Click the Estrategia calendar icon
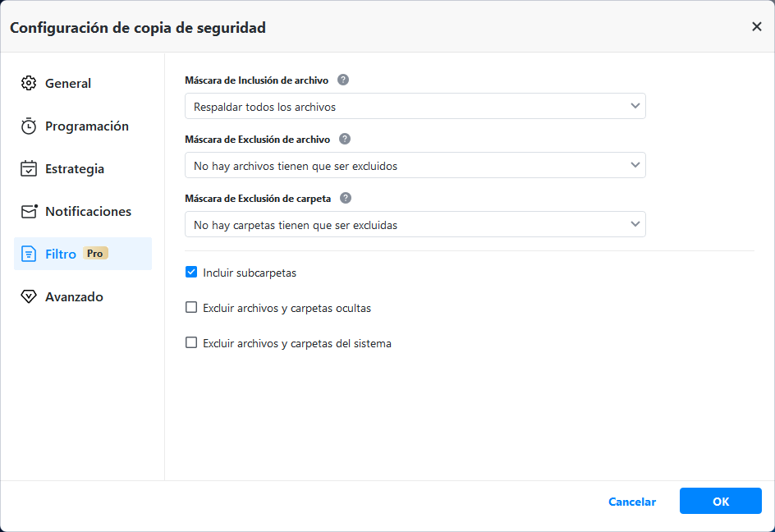The image size is (775, 532). [29, 169]
